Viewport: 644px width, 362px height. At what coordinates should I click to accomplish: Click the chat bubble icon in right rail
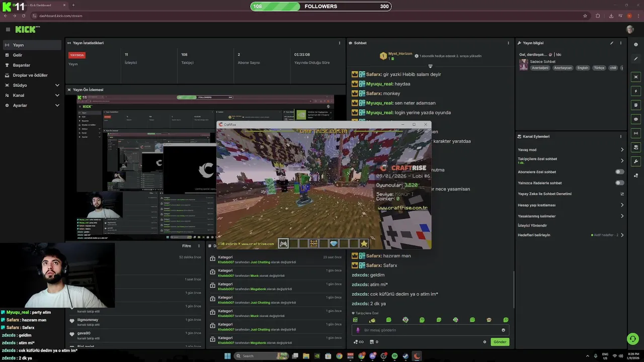click(636, 119)
